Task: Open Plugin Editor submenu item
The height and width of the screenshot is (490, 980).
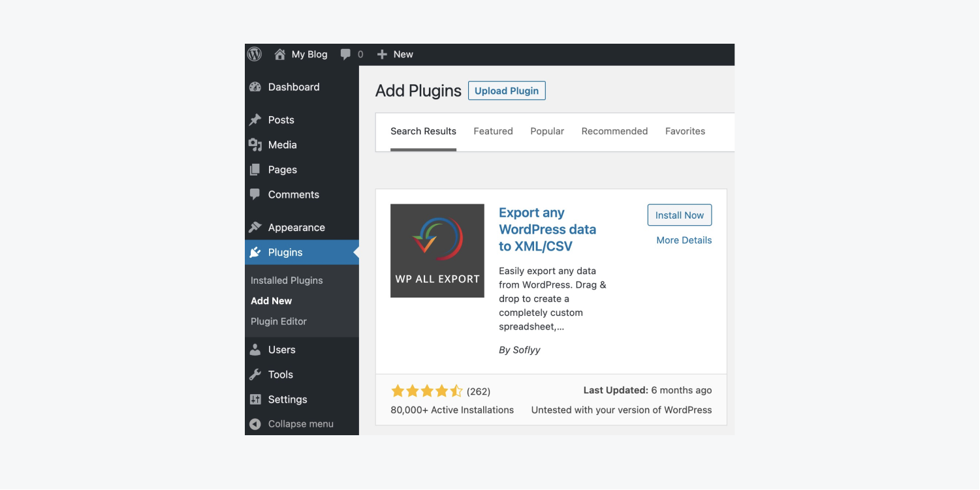Action: (x=279, y=321)
